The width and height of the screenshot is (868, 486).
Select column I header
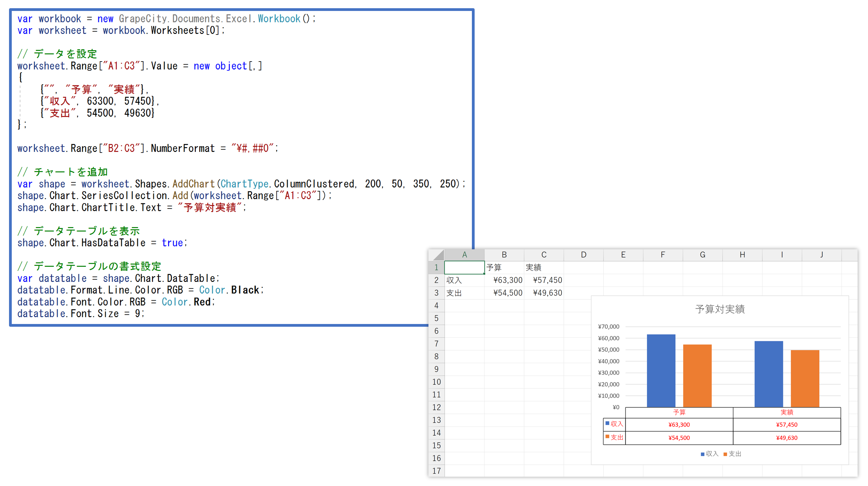pos(782,255)
